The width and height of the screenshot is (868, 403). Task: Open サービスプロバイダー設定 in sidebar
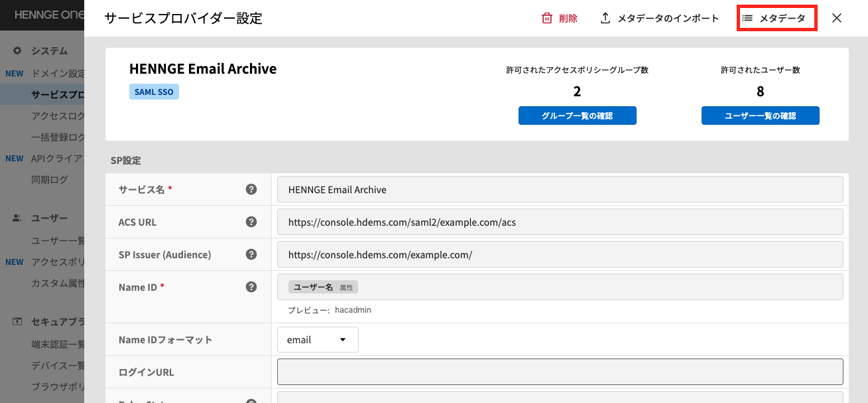point(58,94)
